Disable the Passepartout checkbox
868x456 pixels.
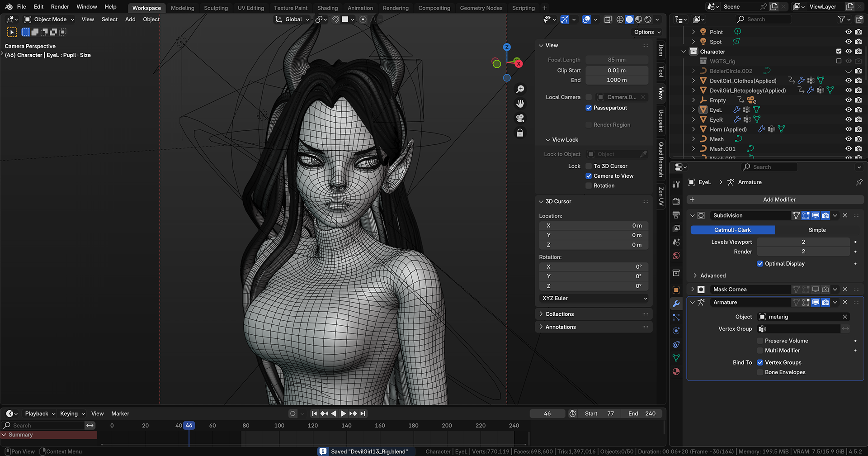(x=589, y=108)
